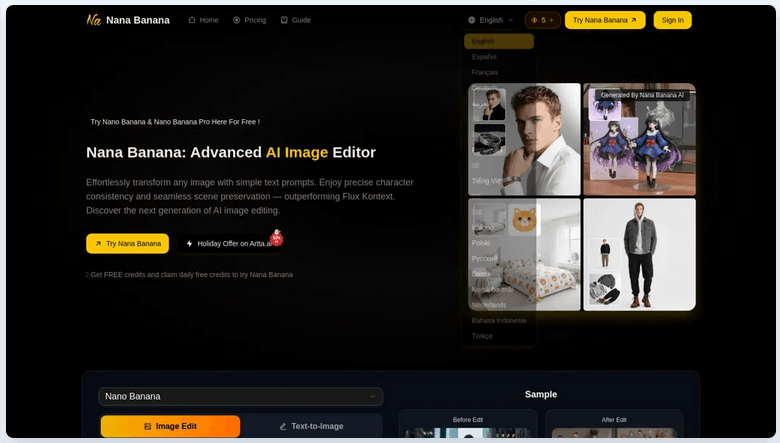Click the house icon beside Home
The width and height of the screenshot is (780, 443).
tap(192, 20)
